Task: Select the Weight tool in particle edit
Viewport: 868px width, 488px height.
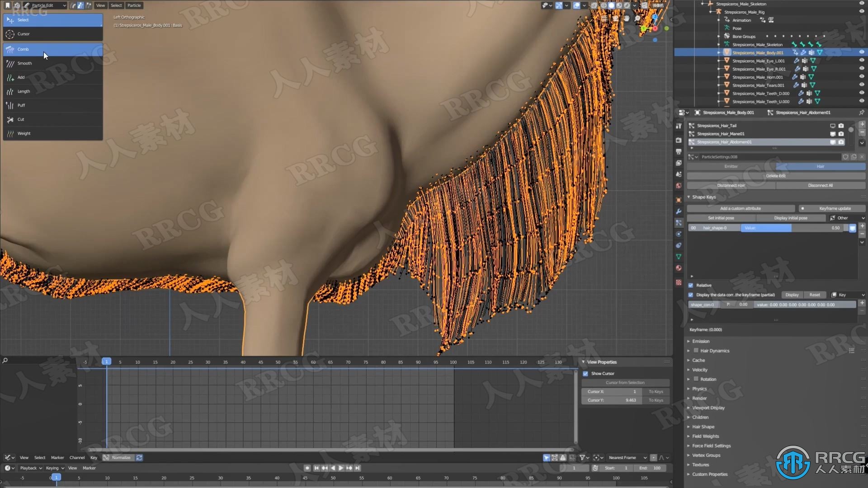Action: point(24,133)
